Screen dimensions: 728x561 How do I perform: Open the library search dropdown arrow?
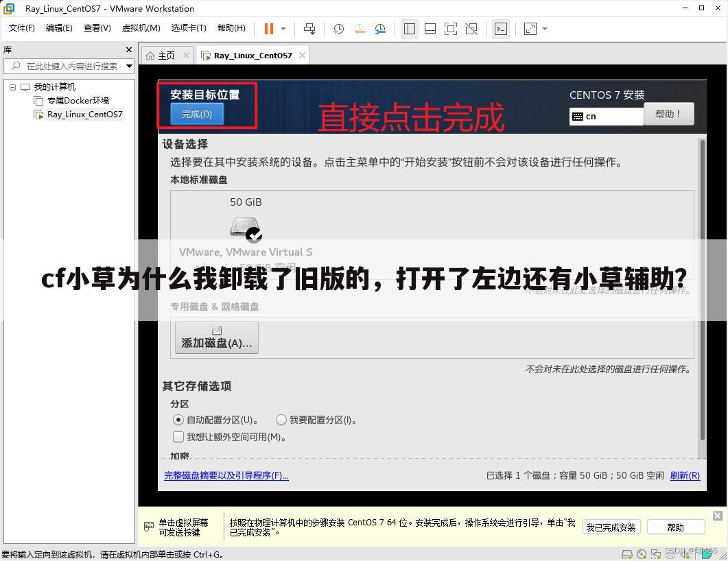129,66
